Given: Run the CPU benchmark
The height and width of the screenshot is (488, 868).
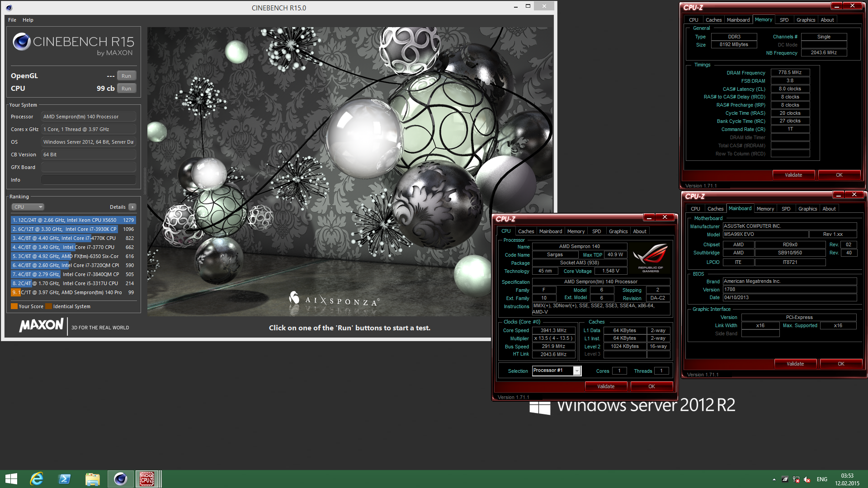Looking at the screenshot, I should [x=127, y=89].
